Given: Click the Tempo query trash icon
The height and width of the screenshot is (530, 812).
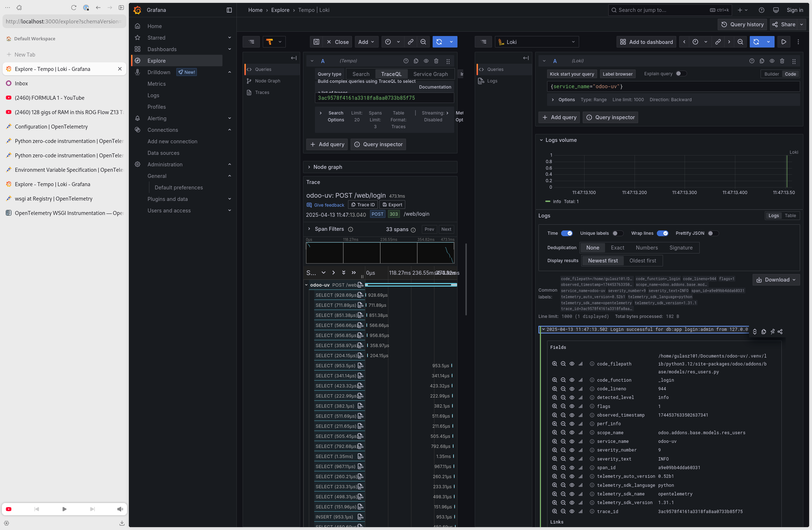Looking at the screenshot, I should (x=436, y=61).
